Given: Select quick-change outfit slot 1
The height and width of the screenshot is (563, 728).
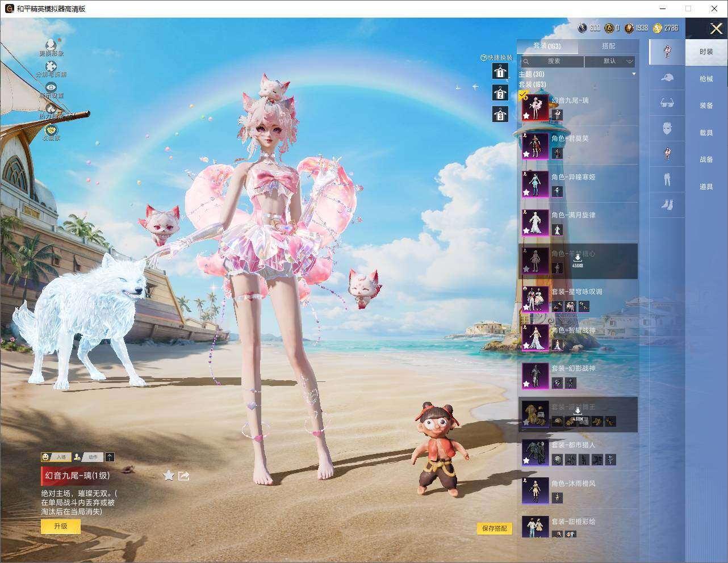Looking at the screenshot, I should (500, 71).
